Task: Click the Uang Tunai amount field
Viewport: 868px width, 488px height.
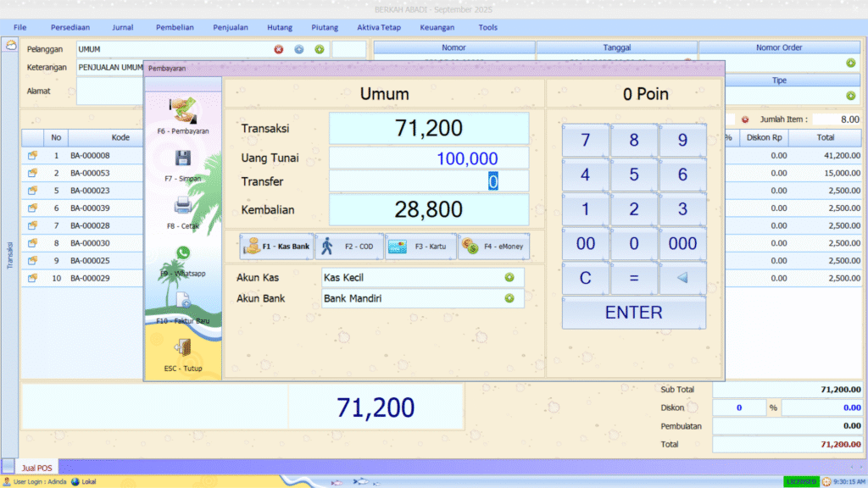Action: coord(429,158)
